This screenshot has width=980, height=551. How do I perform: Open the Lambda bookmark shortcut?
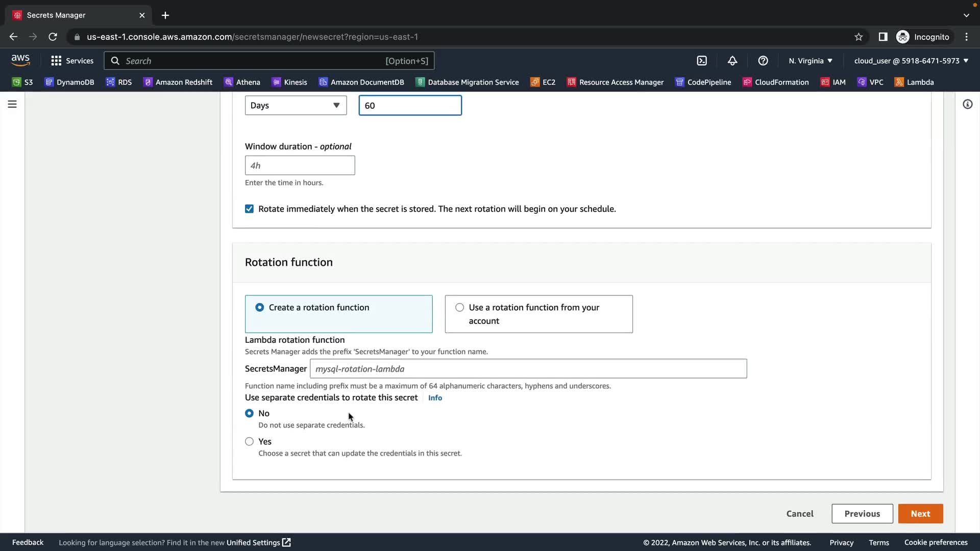point(914,82)
